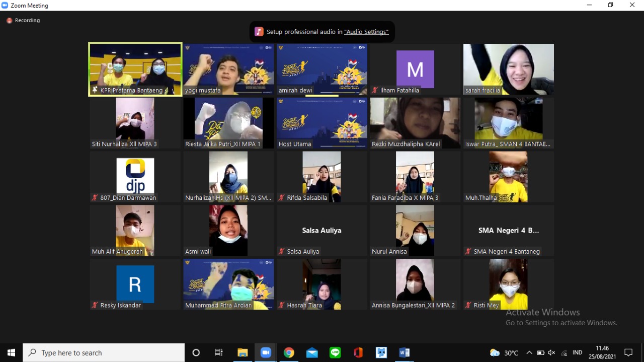This screenshot has width=644, height=362.
Task: Open Google Chrome from the taskbar
Action: coord(289,352)
